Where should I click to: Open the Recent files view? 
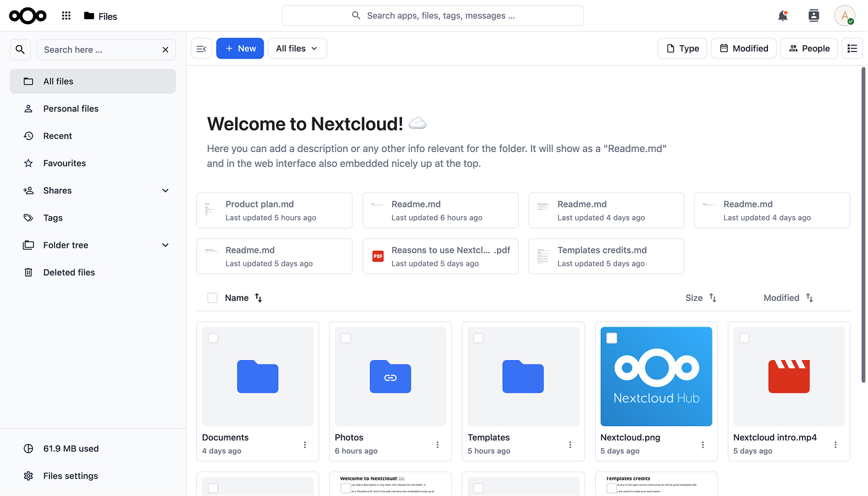click(93, 136)
